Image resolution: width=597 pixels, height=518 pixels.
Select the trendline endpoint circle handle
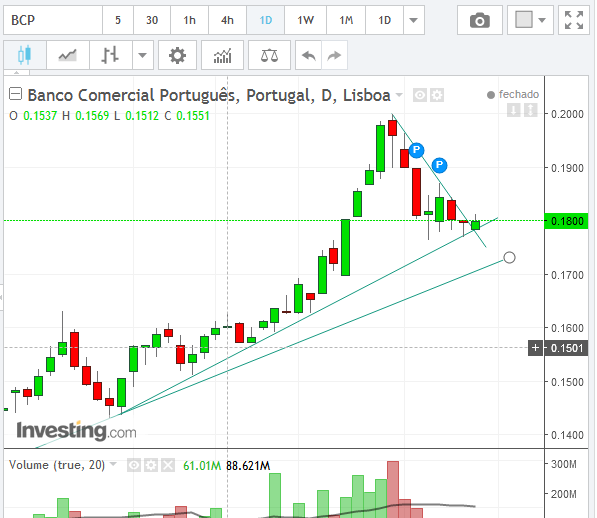click(509, 258)
